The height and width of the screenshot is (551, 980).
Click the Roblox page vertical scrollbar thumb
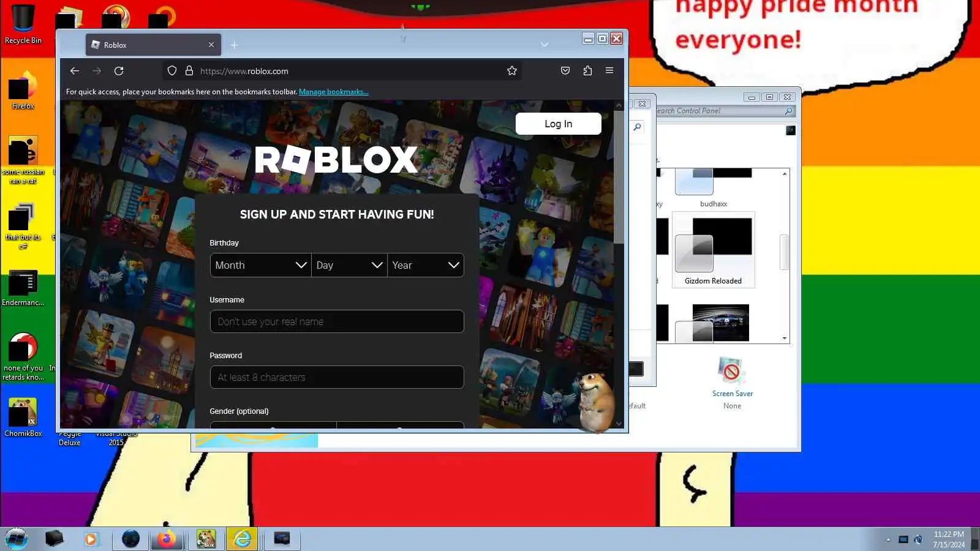619,178
